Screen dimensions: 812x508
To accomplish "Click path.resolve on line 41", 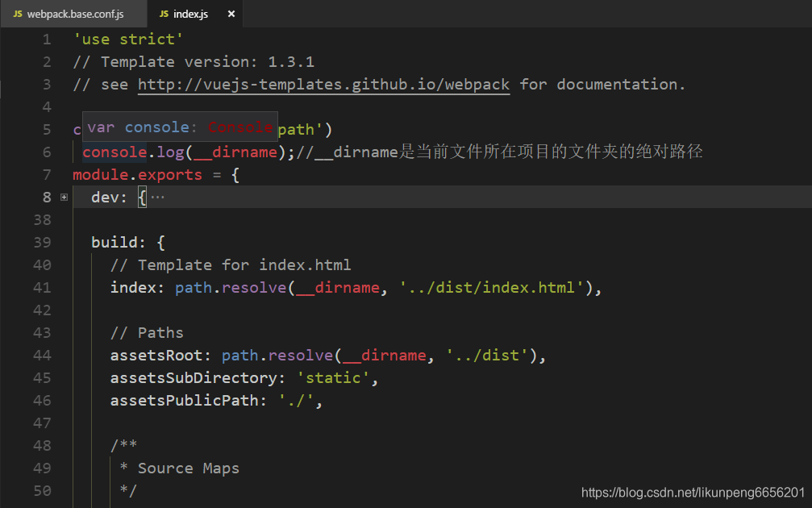I will (x=231, y=287).
